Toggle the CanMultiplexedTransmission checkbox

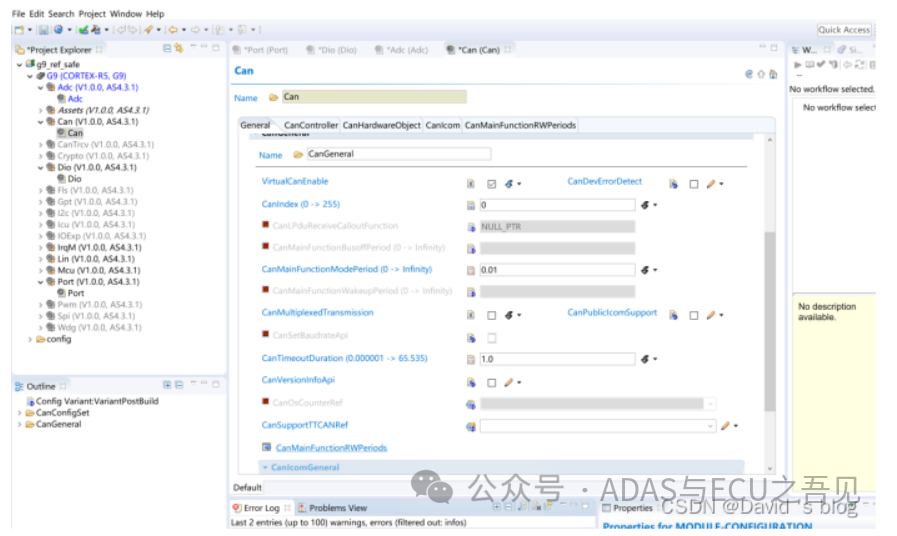pos(491,315)
